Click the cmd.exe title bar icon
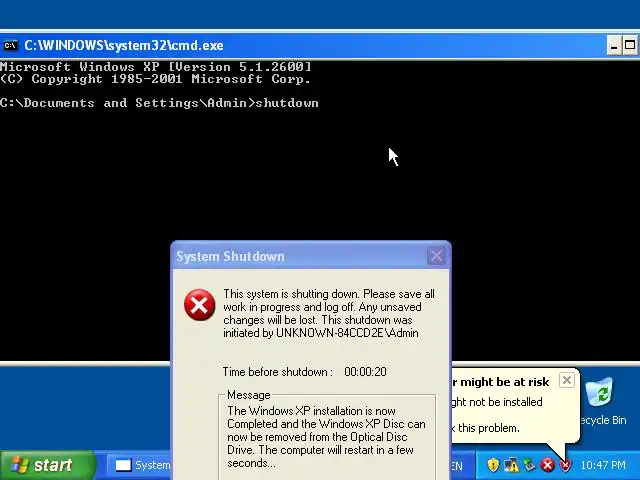 click(10, 45)
